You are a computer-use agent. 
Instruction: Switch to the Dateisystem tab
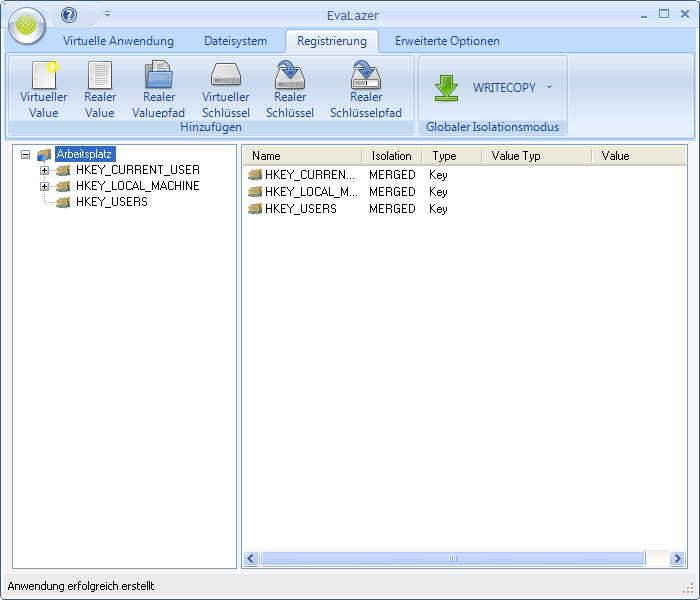tap(235, 41)
